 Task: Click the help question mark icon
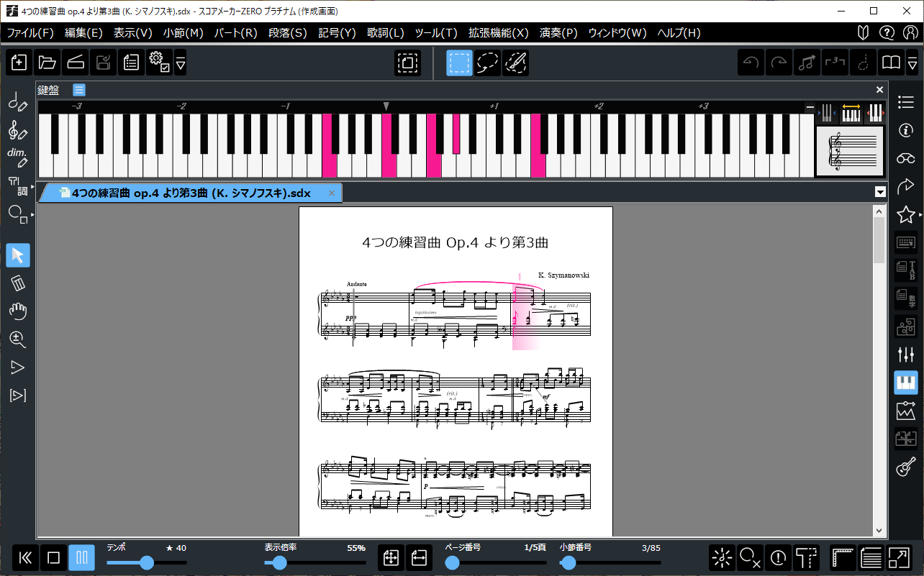[888, 32]
